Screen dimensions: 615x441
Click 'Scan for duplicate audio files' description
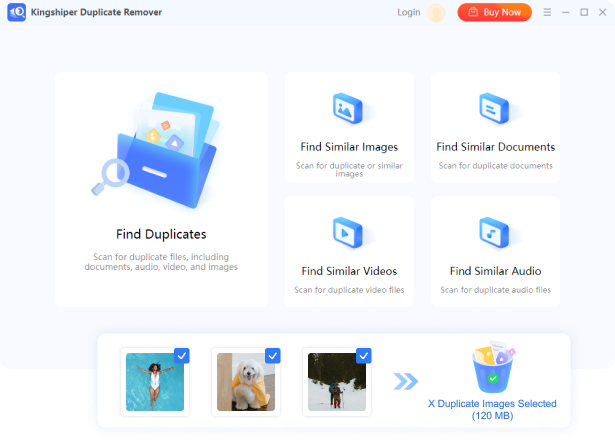point(495,290)
